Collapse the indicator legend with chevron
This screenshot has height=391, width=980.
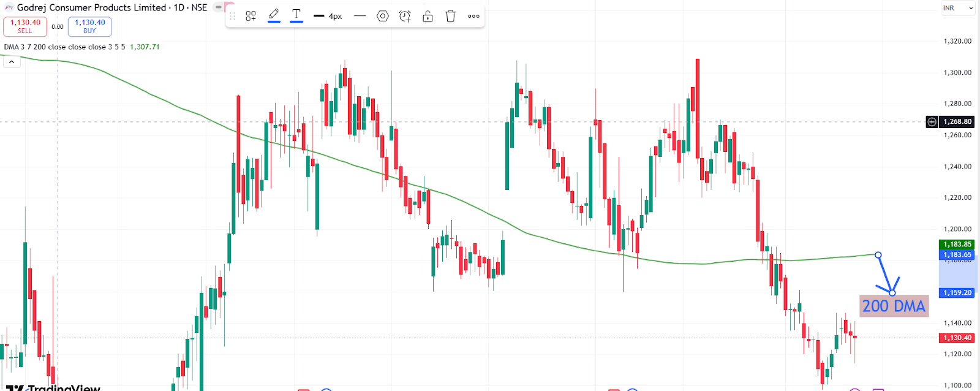(12, 62)
